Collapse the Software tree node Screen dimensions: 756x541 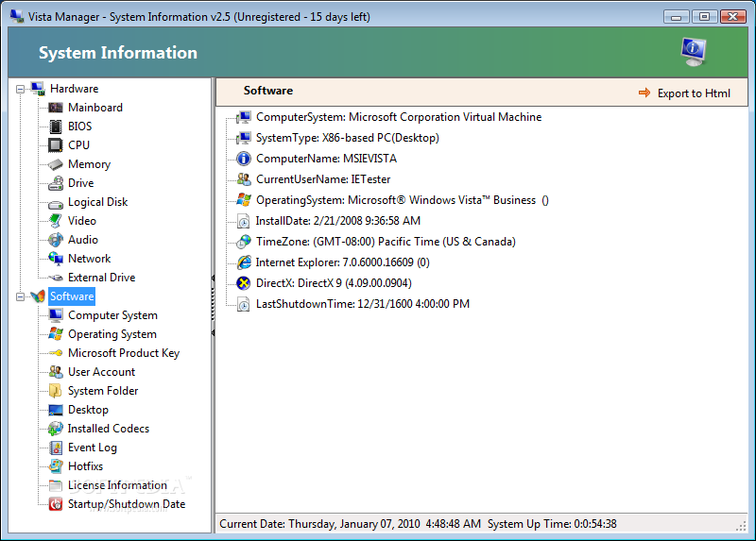pos(20,296)
